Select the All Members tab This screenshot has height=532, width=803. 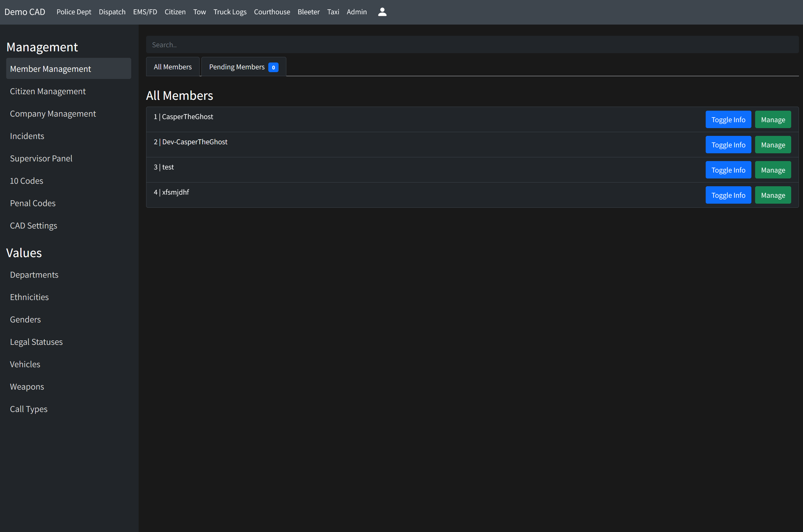pyautogui.click(x=172, y=67)
